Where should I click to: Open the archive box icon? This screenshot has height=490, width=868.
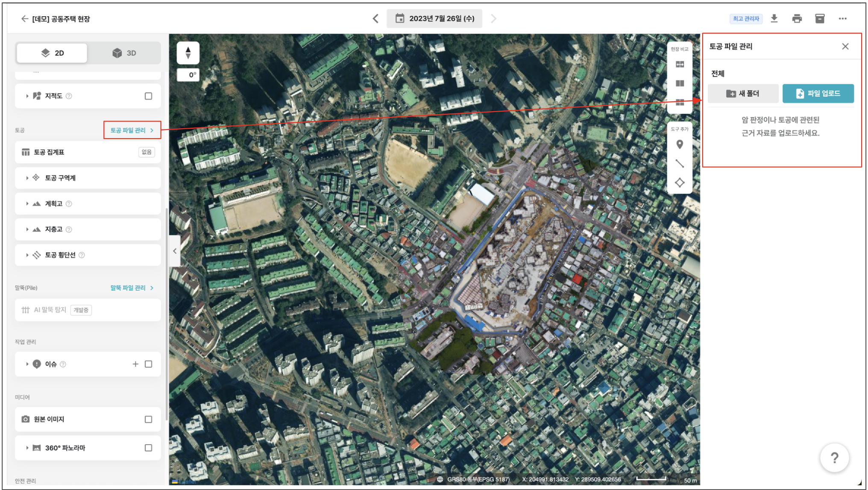click(x=819, y=18)
